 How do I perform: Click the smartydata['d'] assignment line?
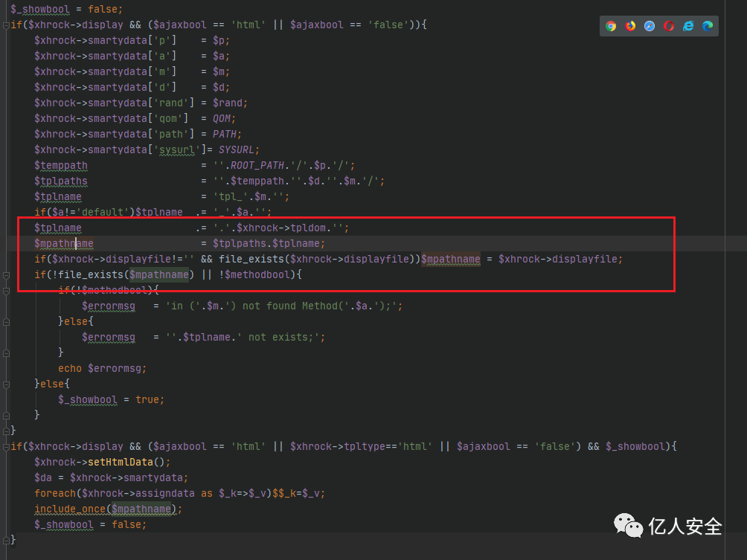pos(132,88)
